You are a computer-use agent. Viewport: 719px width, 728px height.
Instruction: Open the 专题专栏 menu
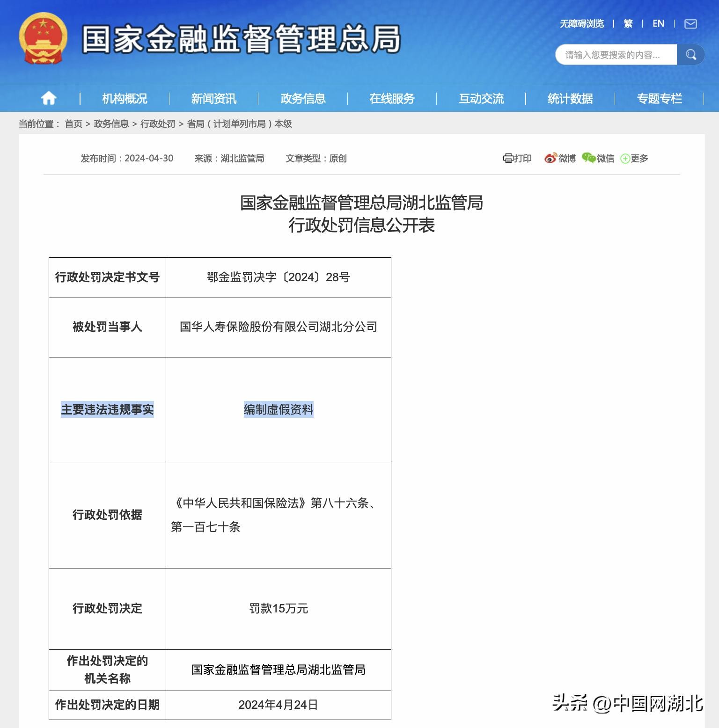tap(659, 98)
